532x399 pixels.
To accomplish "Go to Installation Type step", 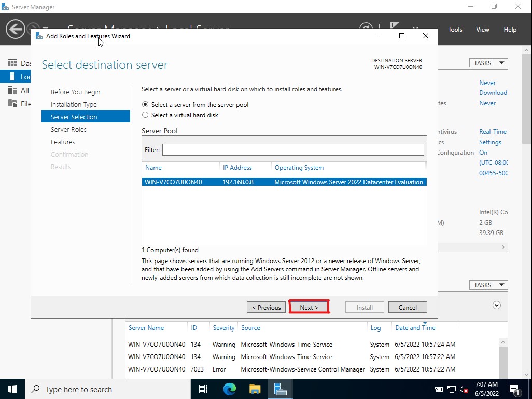I will coord(74,105).
